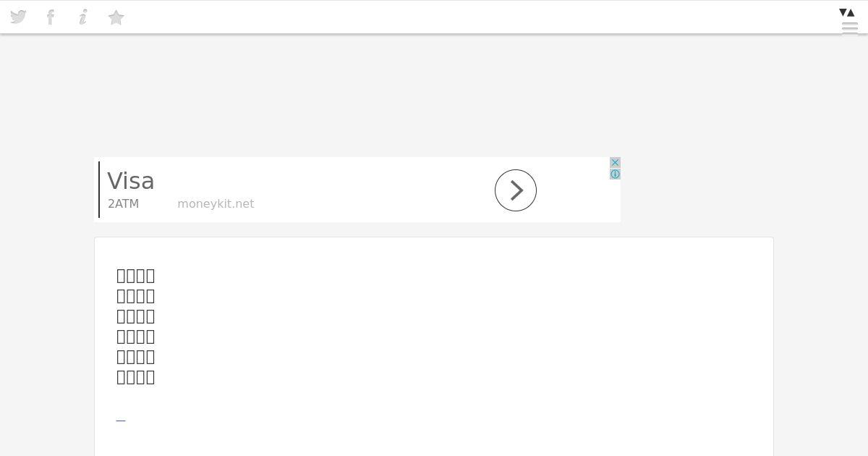Open the AdChoices info icon on ad
Viewport: 868px width, 456px height.
click(615, 174)
